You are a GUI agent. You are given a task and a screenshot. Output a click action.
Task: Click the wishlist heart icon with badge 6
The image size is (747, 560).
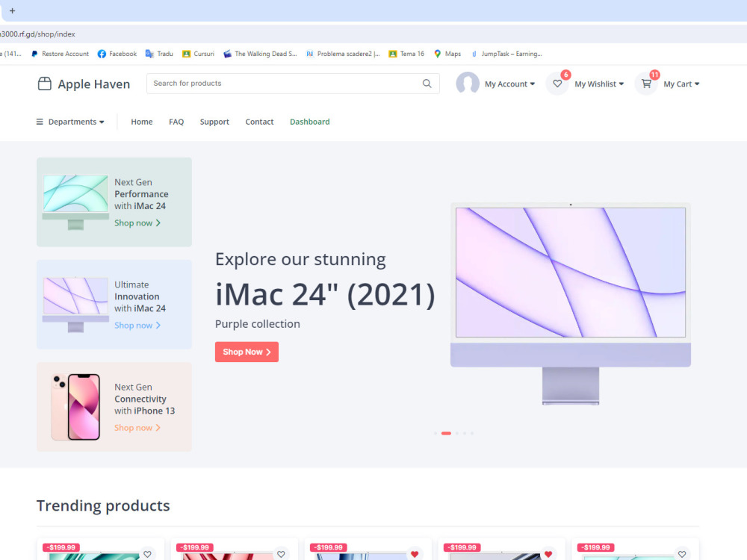[557, 82]
